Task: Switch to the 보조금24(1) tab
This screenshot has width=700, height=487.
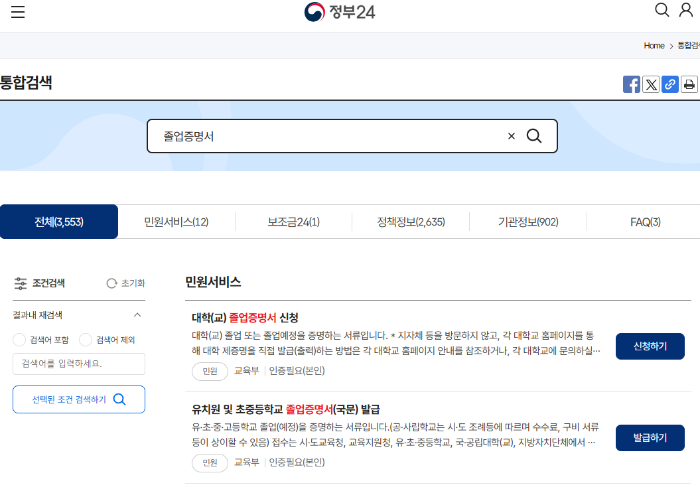Action: click(293, 222)
